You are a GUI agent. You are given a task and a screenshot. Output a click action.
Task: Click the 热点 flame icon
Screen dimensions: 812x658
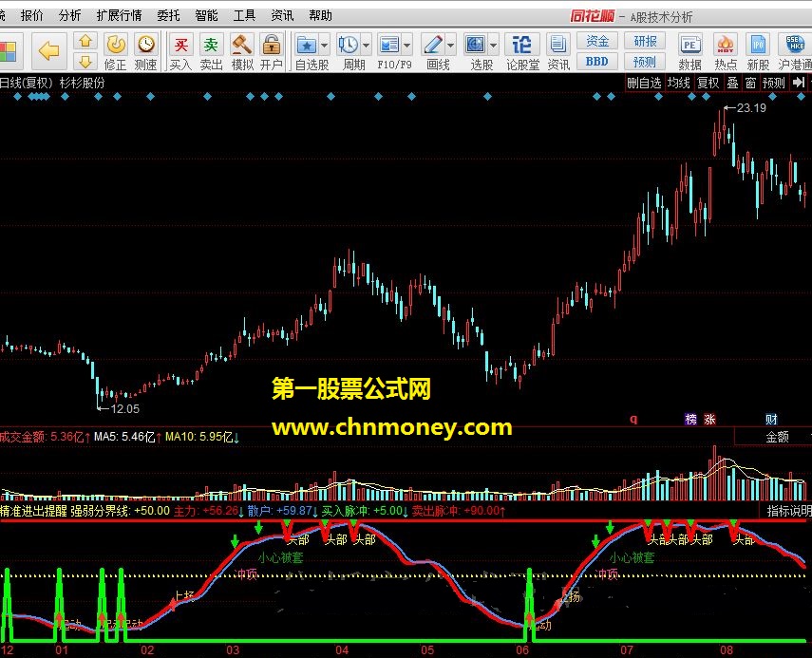pos(725,45)
